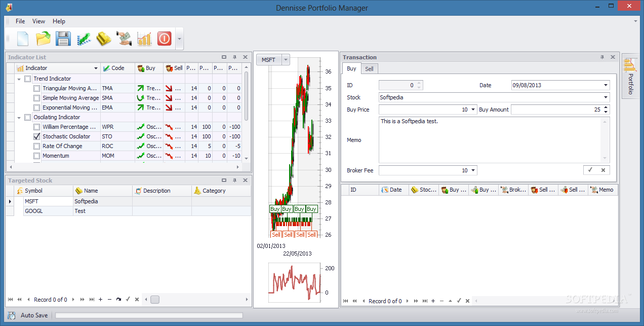Collapse the Oscilating Indicator tree group
Screen dimensions: 644x326
[x=19, y=117]
